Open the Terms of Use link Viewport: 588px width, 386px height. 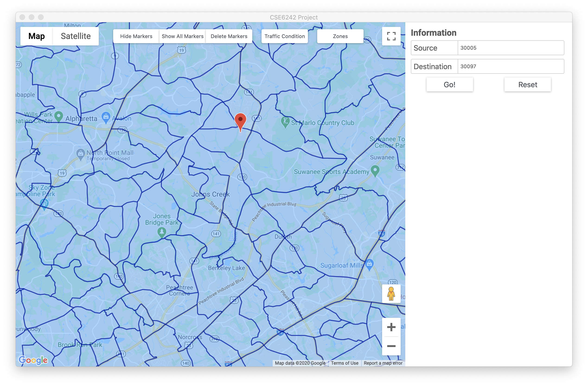pos(344,363)
